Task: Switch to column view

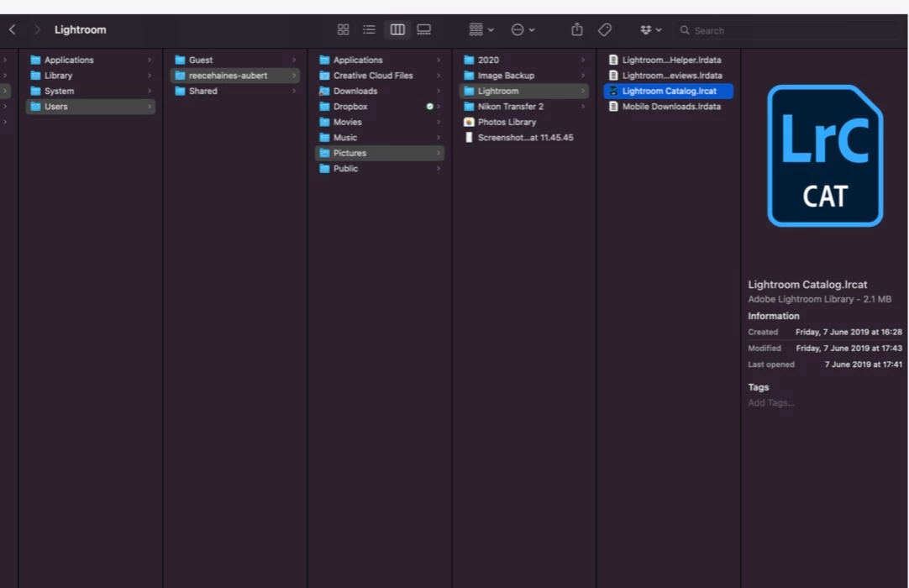Action: (397, 29)
